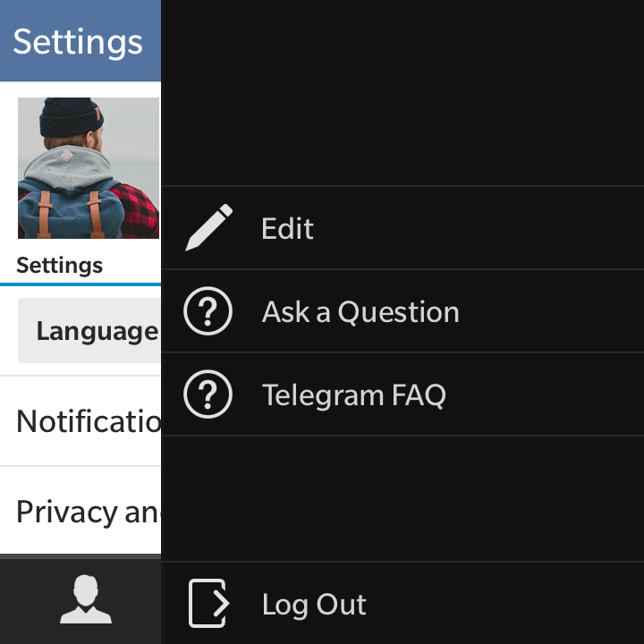Tap the pencil icon for Edit
644x644 pixels.
208,228
